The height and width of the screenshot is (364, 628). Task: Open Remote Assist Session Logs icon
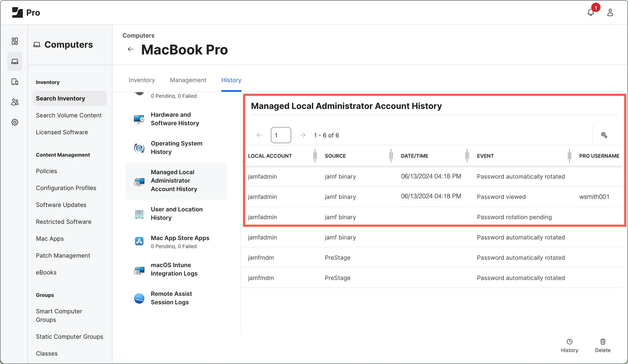coord(139,298)
